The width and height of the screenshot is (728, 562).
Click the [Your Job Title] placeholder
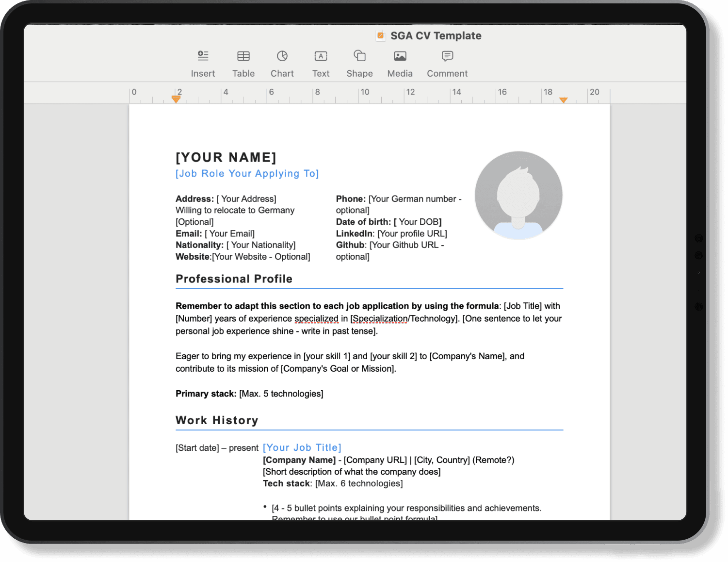point(302,447)
